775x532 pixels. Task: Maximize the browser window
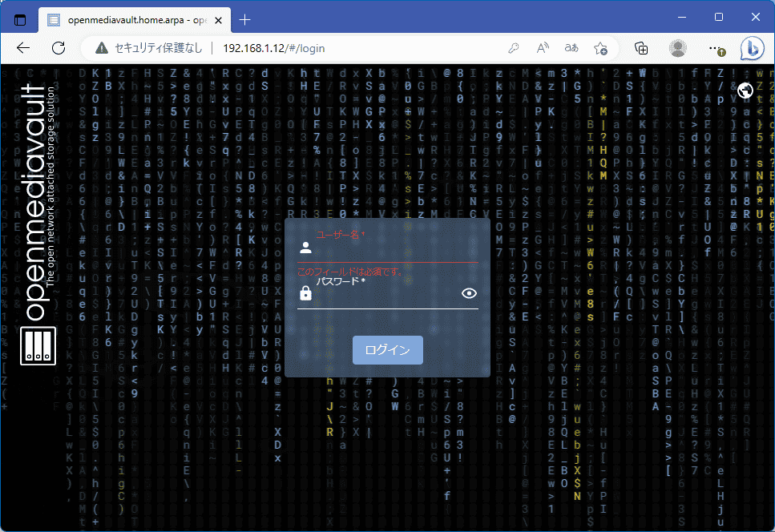click(719, 17)
